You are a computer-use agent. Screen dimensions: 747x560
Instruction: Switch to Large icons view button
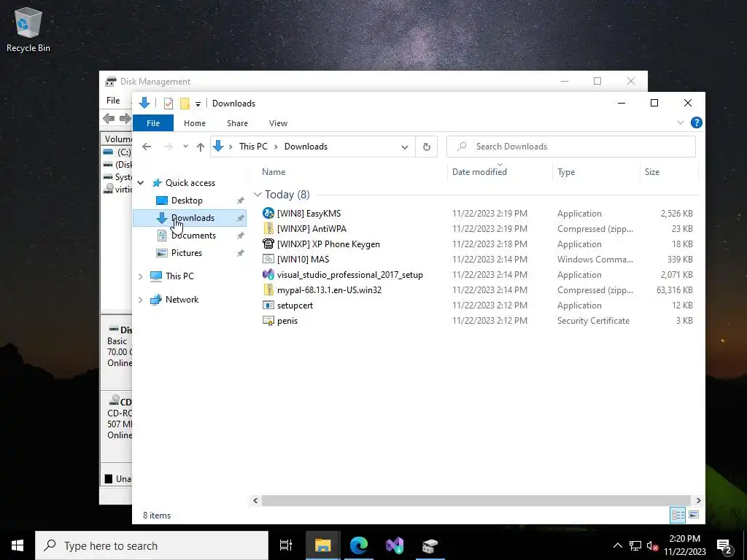[x=694, y=515]
